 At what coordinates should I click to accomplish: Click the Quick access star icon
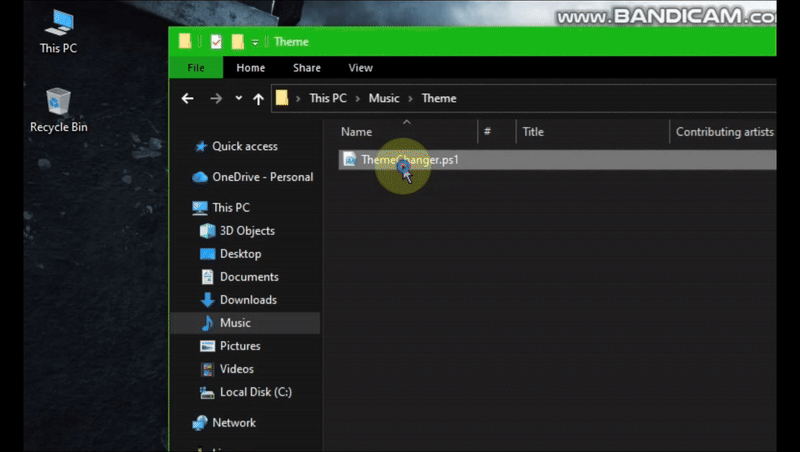click(201, 146)
